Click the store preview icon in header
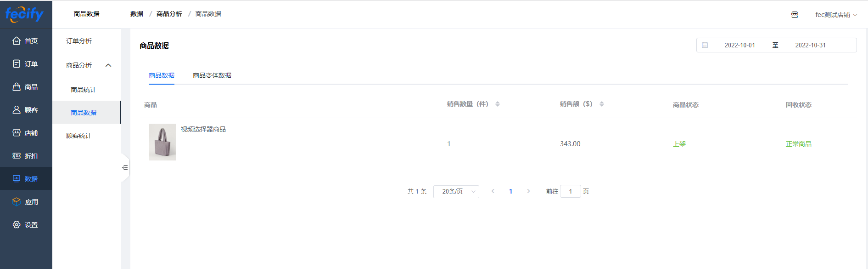 click(x=795, y=15)
